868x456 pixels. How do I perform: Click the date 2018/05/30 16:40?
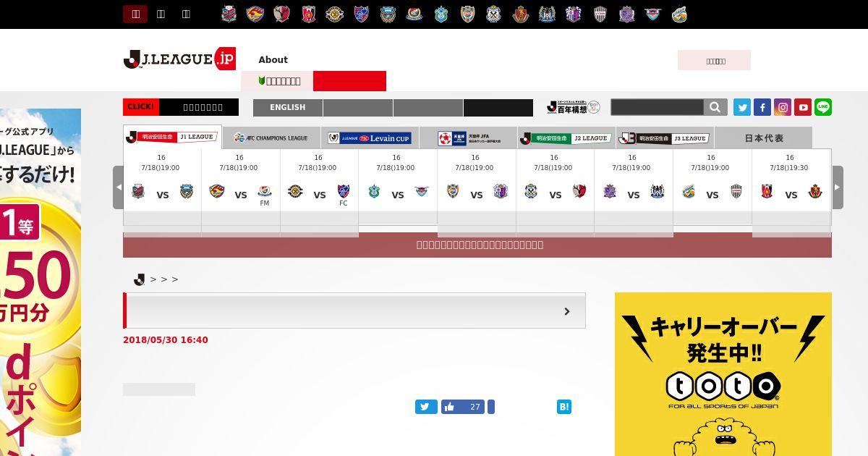coord(166,340)
